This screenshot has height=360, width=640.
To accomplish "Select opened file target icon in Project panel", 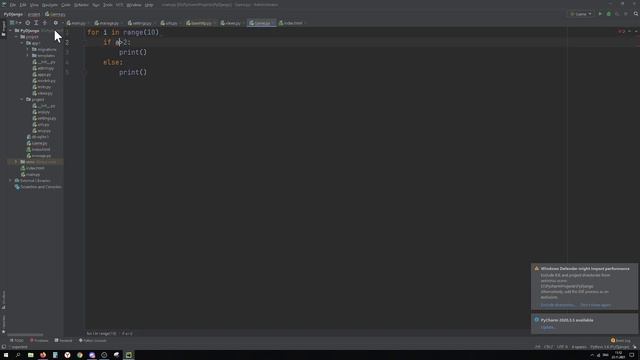I will point(28,23).
